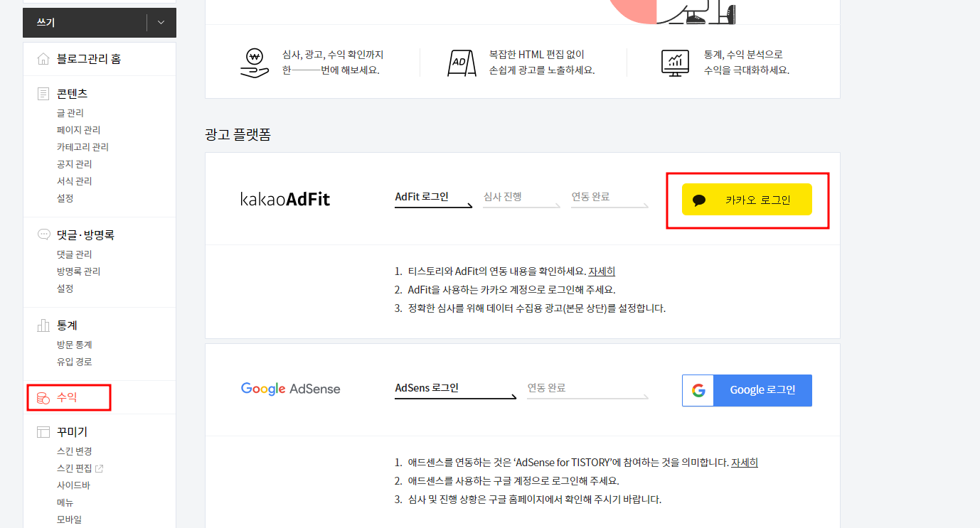980x528 pixels.
Task: Open the 수익 menu
Action: (x=67, y=398)
